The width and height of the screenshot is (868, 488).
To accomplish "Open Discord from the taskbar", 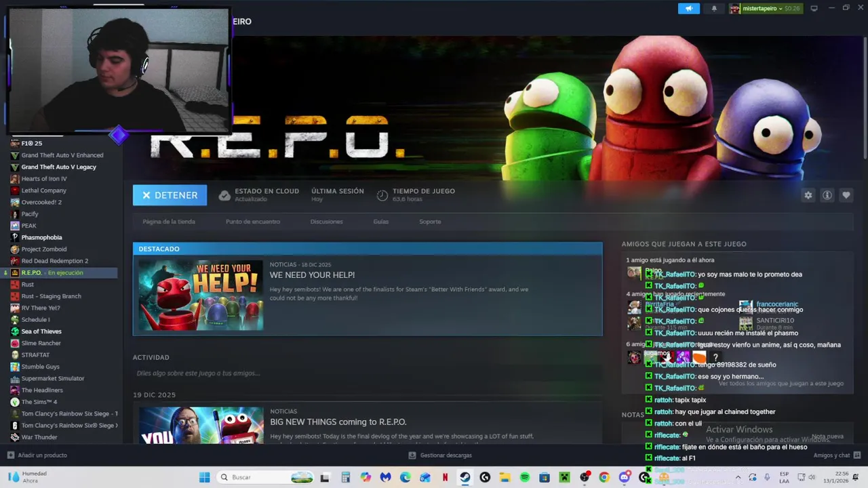I will [625, 477].
